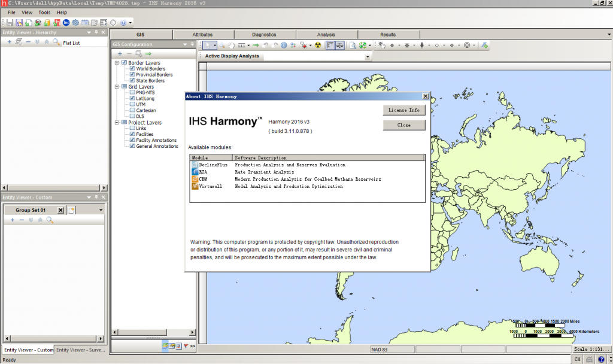613x364 pixels.
Task: Open the View menu
Action: 27,13
